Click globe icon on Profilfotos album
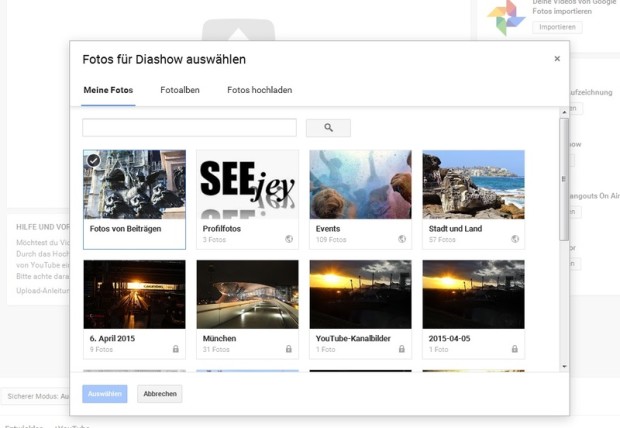 pos(289,239)
